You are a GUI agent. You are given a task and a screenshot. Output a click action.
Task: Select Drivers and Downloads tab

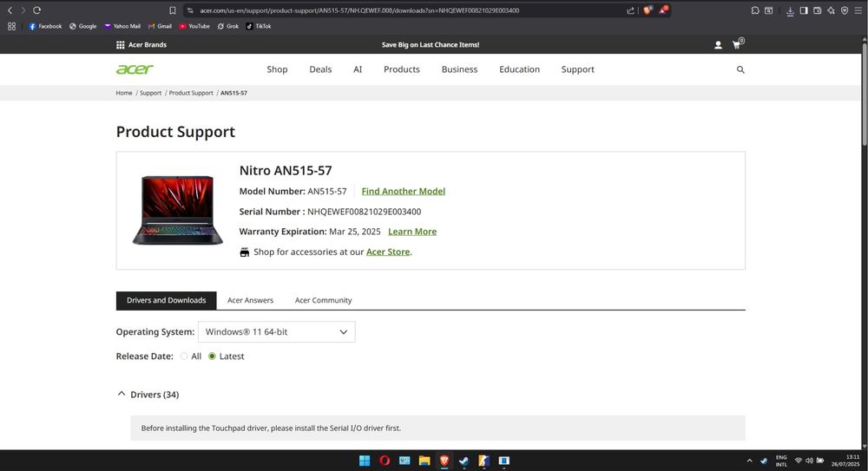(166, 300)
